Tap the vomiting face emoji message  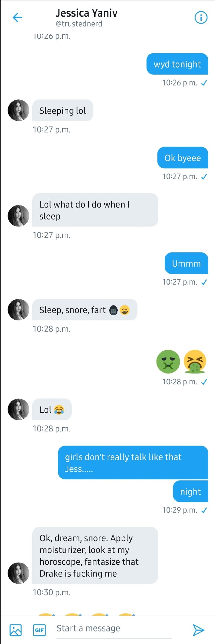coord(195,362)
